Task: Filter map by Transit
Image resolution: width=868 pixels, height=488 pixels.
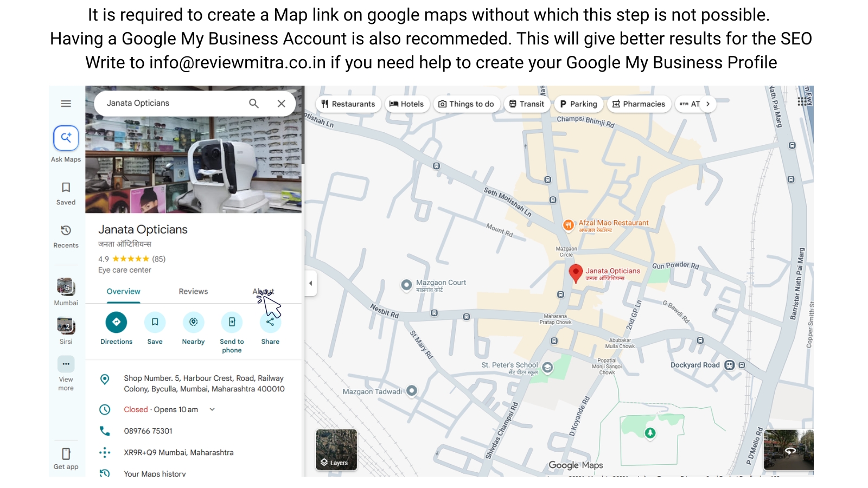Action: click(x=527, y=104)
